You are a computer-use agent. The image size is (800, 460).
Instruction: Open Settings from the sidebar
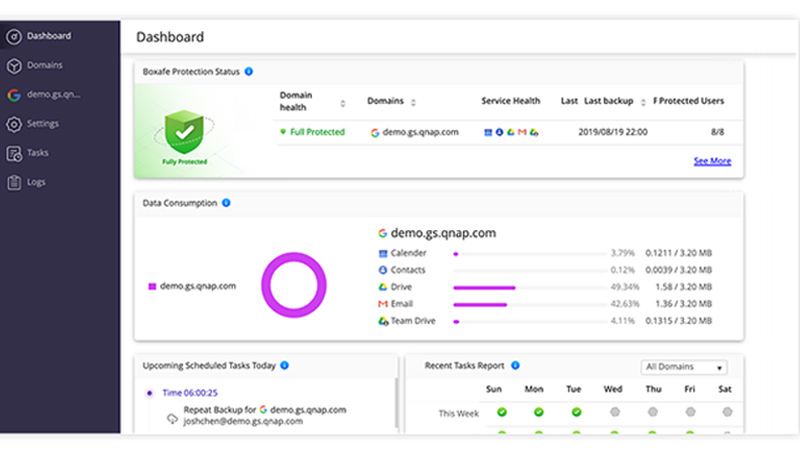[x=43, y=124]
